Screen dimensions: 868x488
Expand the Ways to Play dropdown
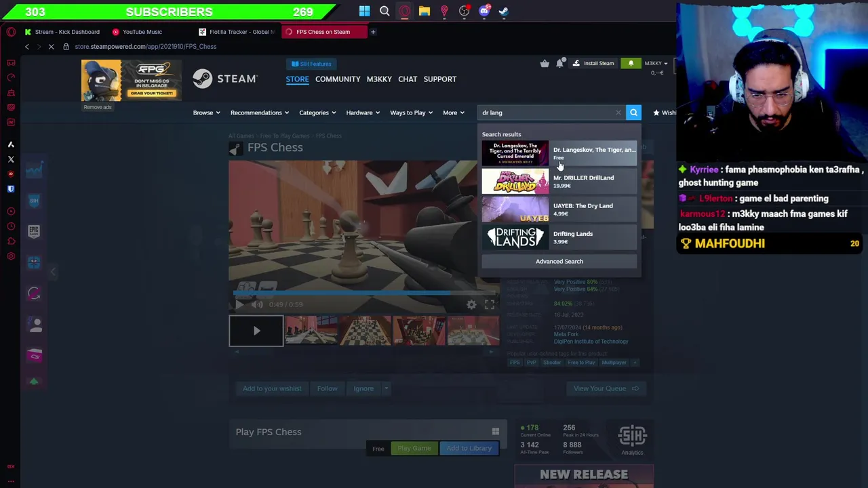(412, 113)
